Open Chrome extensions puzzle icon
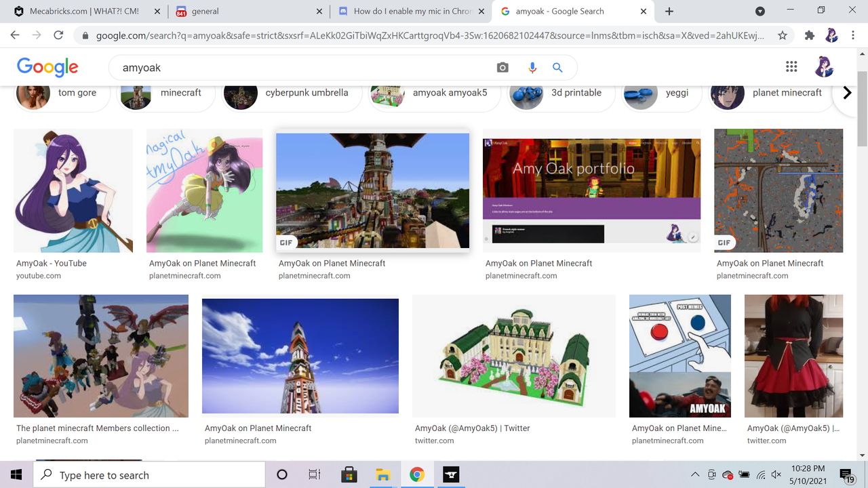 (x=809, y=35)
